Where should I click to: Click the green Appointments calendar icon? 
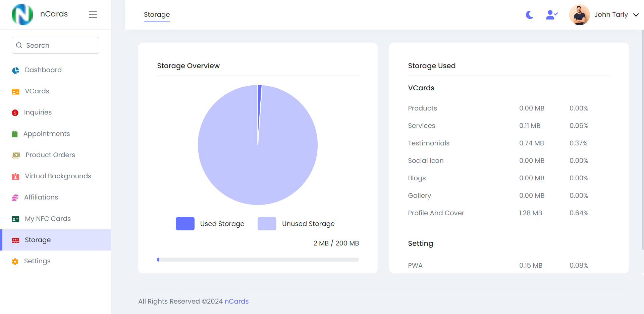[15, 134]
